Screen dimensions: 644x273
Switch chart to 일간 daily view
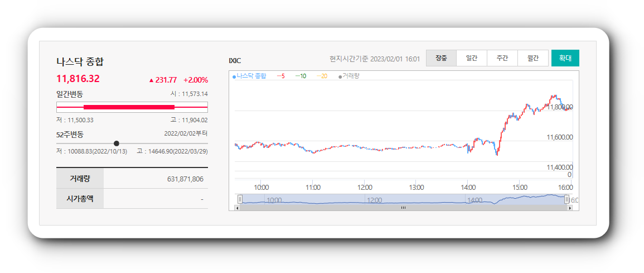point(472,58)
